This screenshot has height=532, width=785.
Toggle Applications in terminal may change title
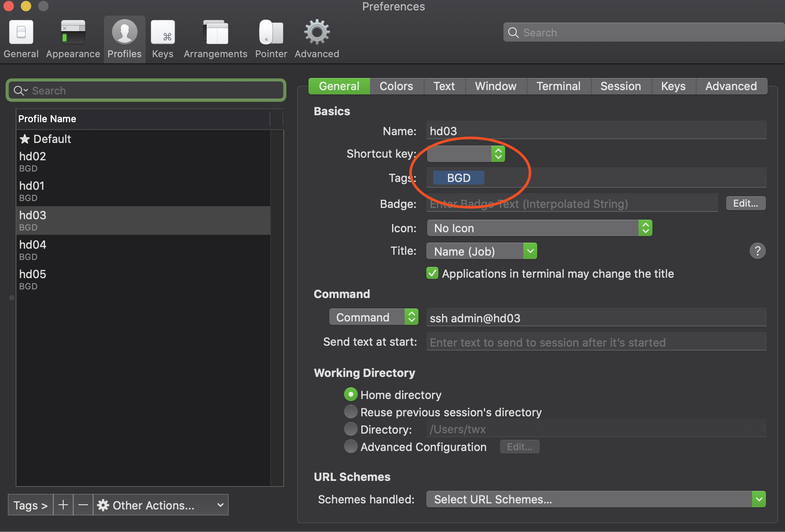coord(432,273)
